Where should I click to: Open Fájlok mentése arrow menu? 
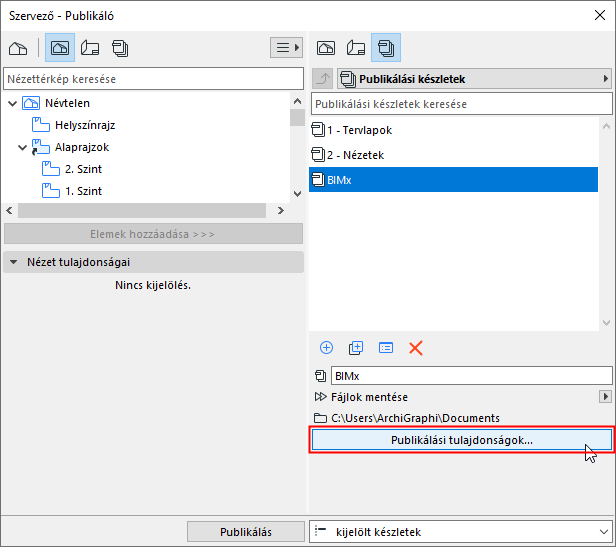[605, 397]
